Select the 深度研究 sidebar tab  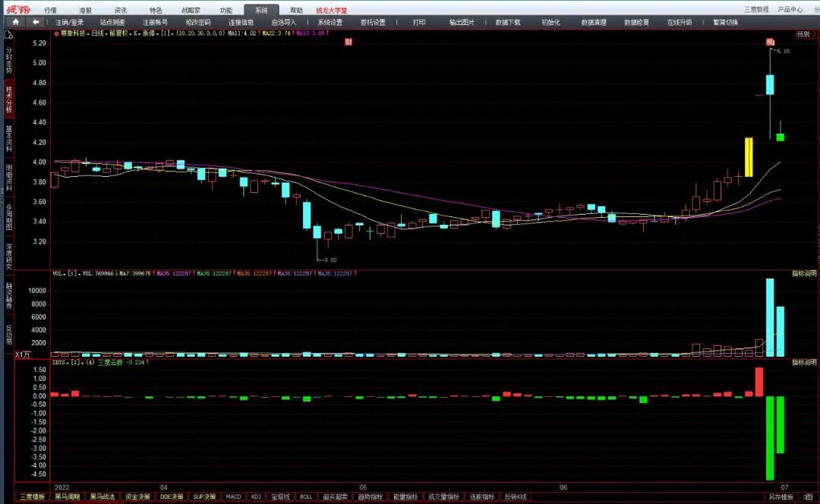[x=8, y=257]
